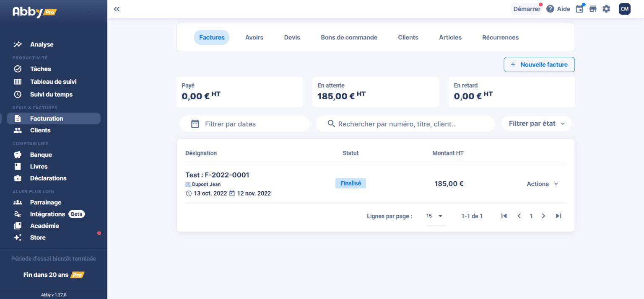Open Tableau de suivi in sidebar
The height and width of the screenshot is (299, 644).
click(53, 82)
